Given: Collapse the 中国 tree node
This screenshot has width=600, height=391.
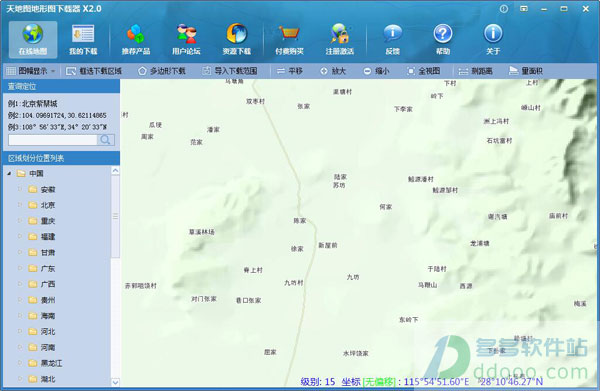Looking at the screenshot, I should click(x=9, y=174).
